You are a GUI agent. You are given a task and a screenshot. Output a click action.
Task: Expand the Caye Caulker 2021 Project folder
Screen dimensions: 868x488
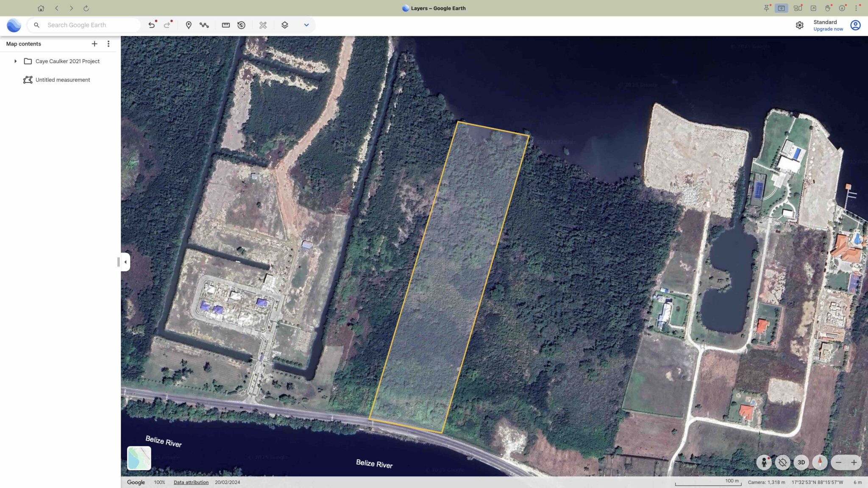point(16,61)
